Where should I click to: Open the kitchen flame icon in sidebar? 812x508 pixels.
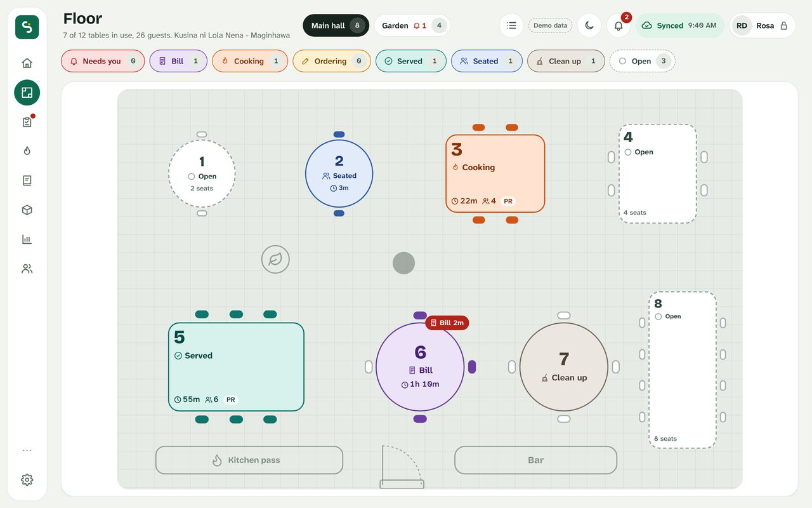tap(27, 151)
